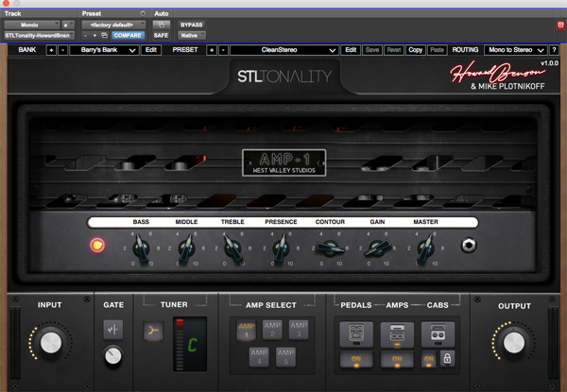This screenshot has height=392, width=567.
Task: Click the Presence knob
Action: 281,248
